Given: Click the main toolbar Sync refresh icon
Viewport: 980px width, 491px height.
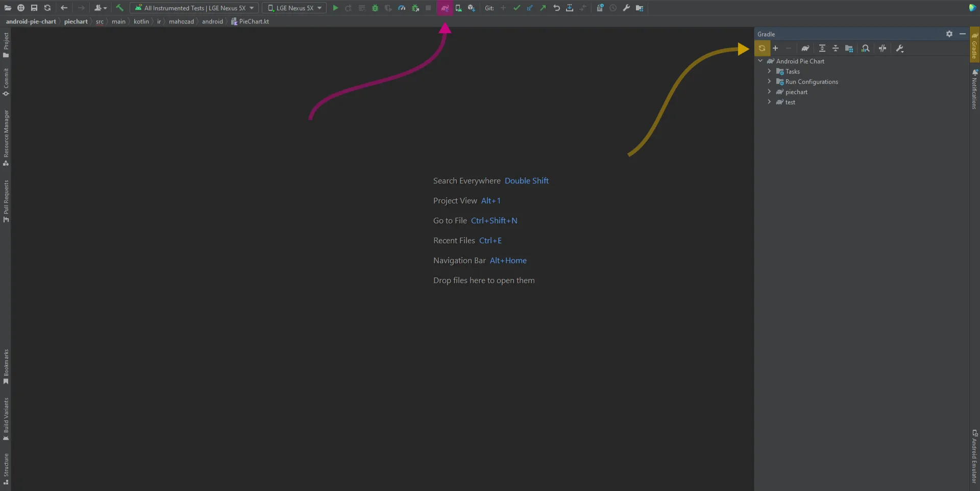Looking at the screenshot, I should click(x=47, y=8).
